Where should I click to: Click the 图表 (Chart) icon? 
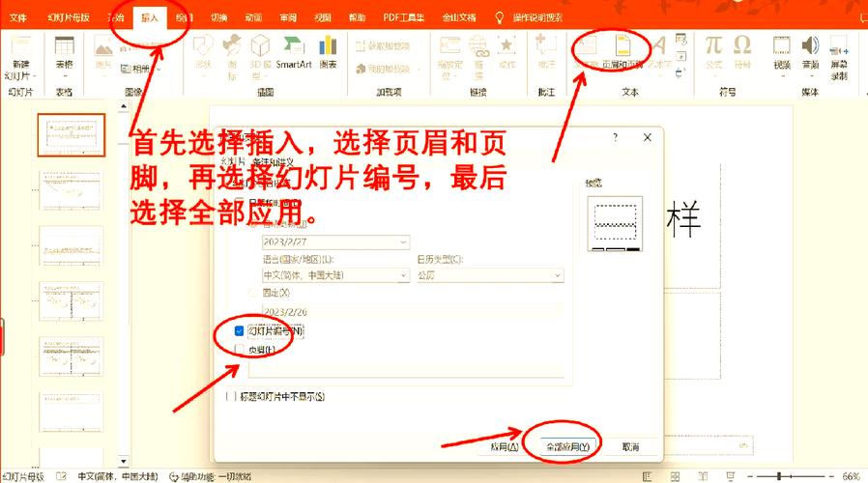(x=328, y=45)
